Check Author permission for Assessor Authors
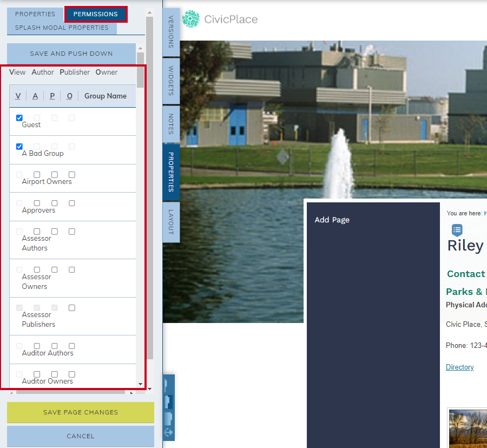The width and height of the screenshot is (487, 448). [37, 232]
